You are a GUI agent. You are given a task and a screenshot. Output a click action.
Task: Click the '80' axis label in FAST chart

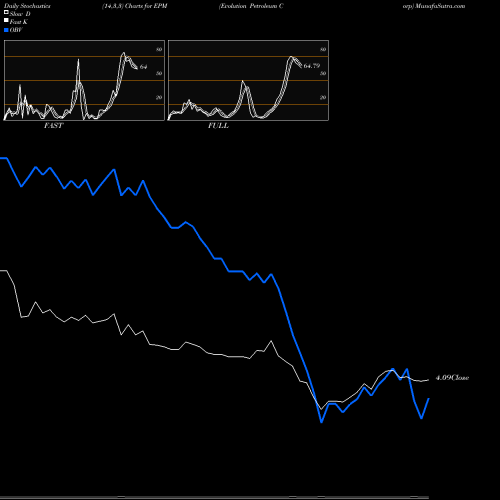point(159,49)
